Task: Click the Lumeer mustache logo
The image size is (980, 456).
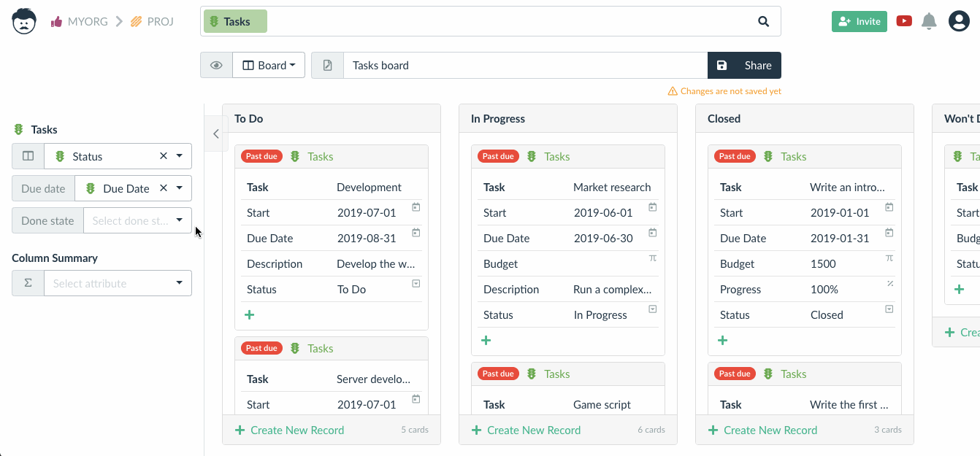Action: pos(24,21)
